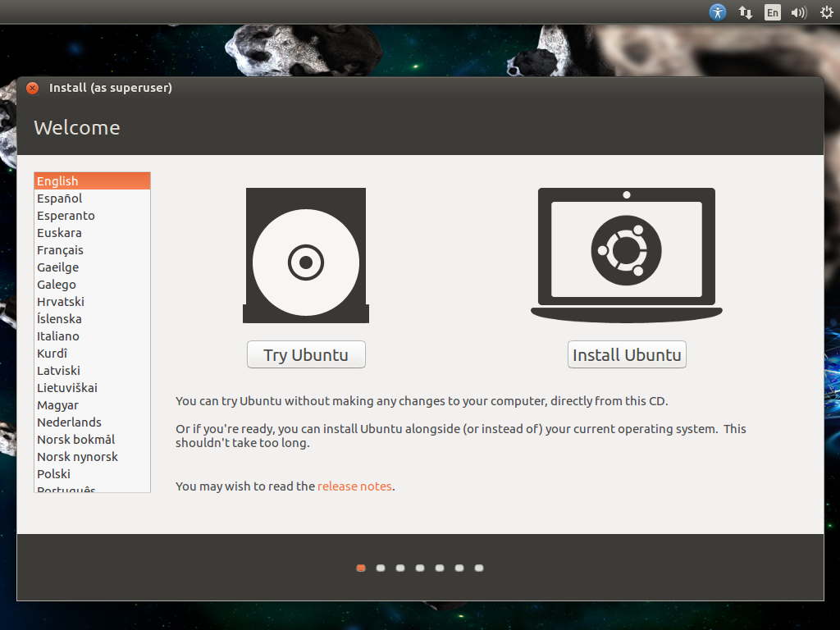Select Magyar in the language list

coord(92,405)
